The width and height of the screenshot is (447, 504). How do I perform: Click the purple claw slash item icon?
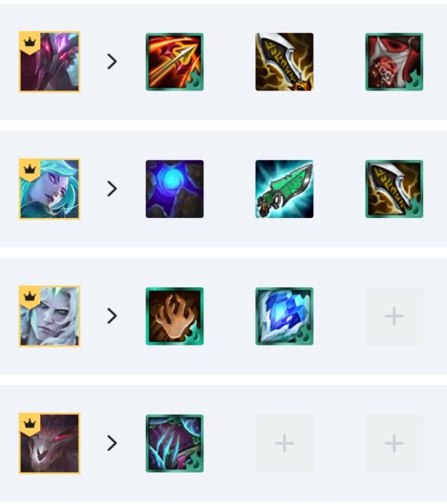[x=174, y=444]
